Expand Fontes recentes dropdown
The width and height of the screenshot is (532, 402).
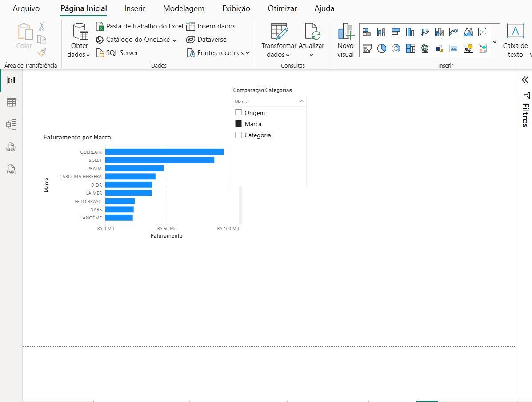[218, 53]
